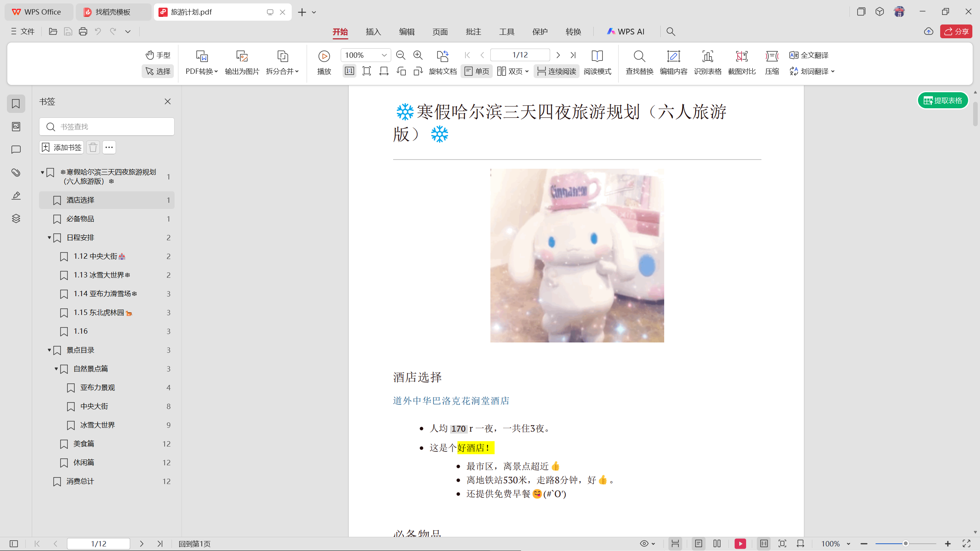
Task: Open the bookmark sidebar panel icon
Action: click(x=16, y=104)
